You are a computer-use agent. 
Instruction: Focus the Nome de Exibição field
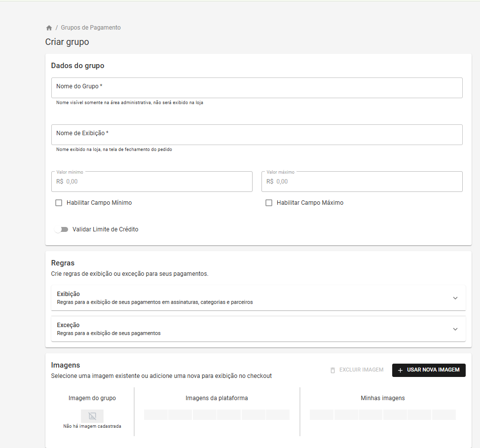(257, 135)
